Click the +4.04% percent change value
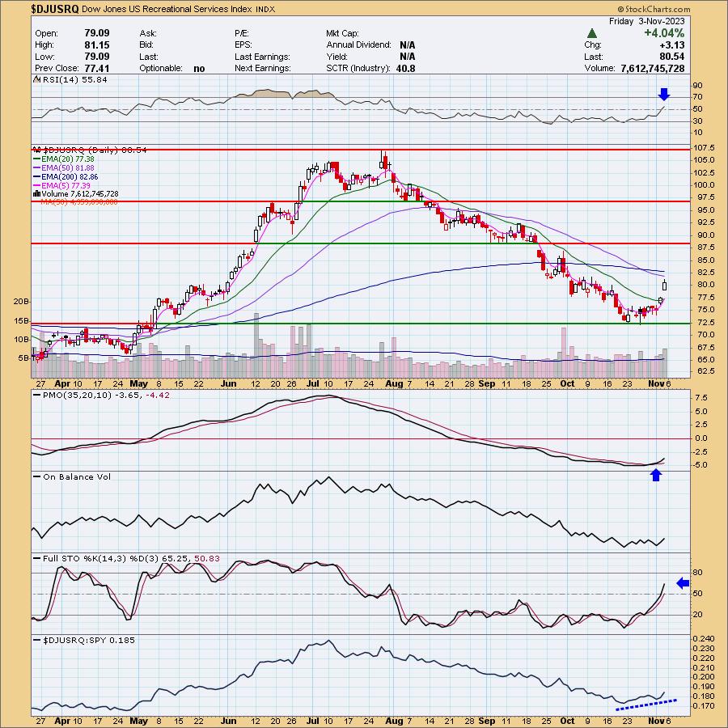Image resolution: width=728 pixels, height=728 pixels. [x=663, y=33]
